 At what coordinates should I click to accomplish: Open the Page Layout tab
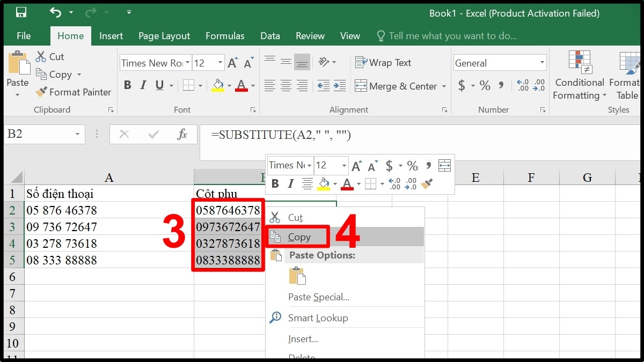point(164,36)
